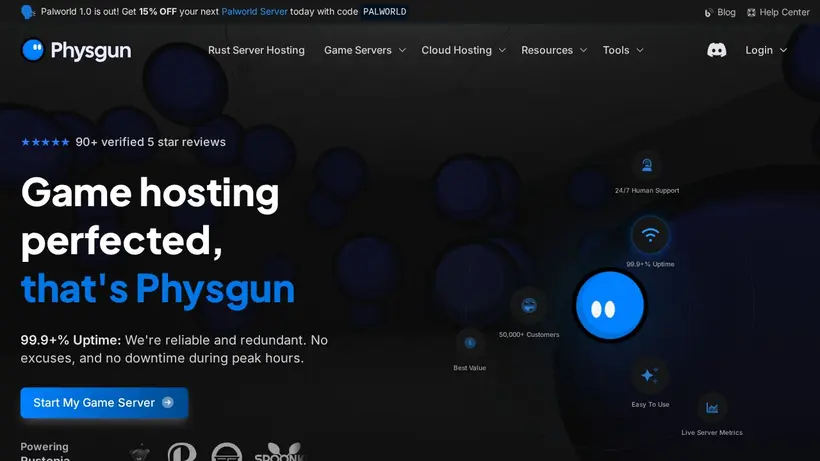Expand the Tools dropdown
The height and width of the screenshot is (461, 820).
click(623, 50)
